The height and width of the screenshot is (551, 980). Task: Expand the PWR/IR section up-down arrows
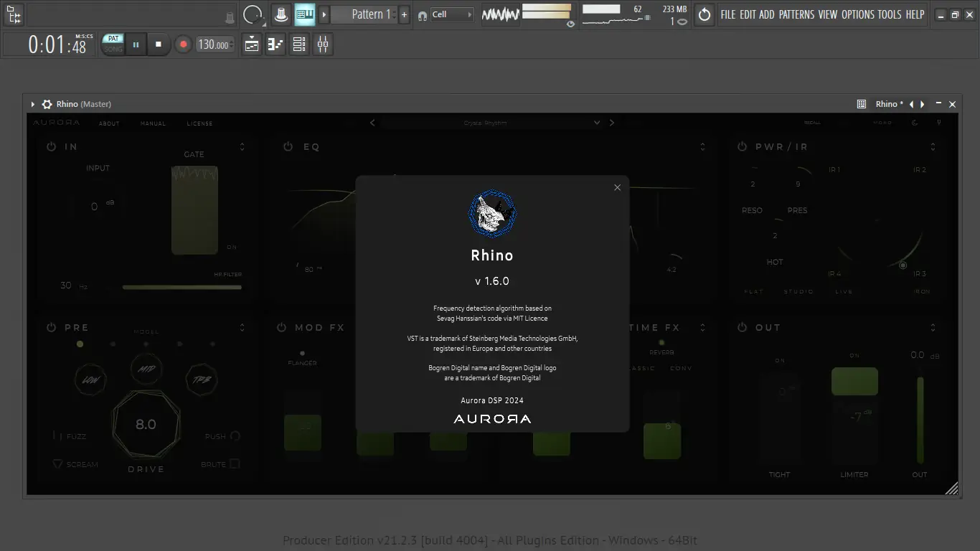tap(933, 146)
